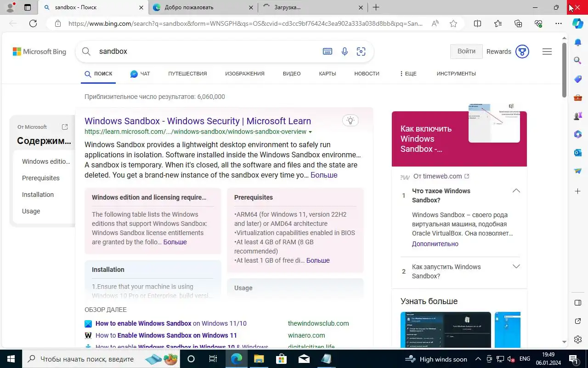Open Favorites list icon
The image size is (588, 368).
[x=498, y=23]
